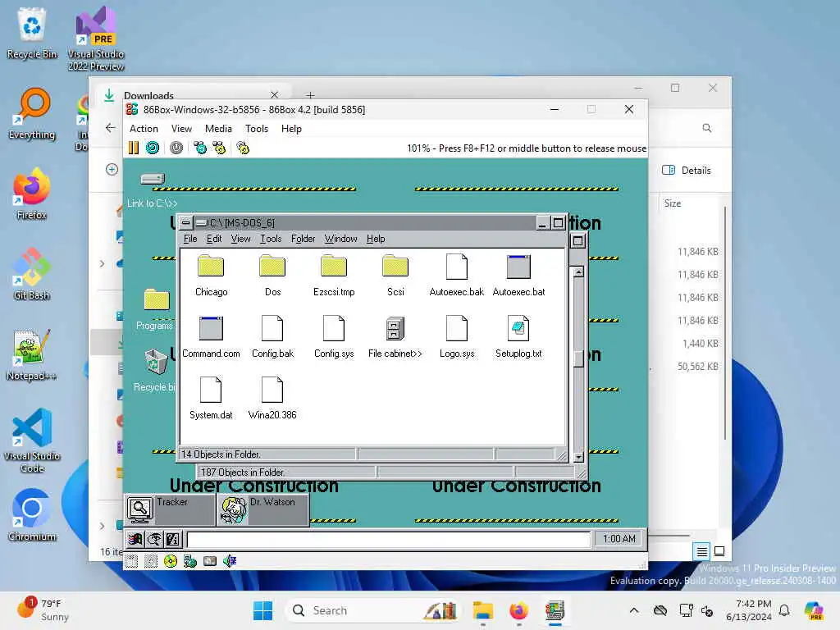Screen dimensions: 840x630
Task: Click the CD-ROM status bar icon in 86Box
Action: click(x=171, y=561)
